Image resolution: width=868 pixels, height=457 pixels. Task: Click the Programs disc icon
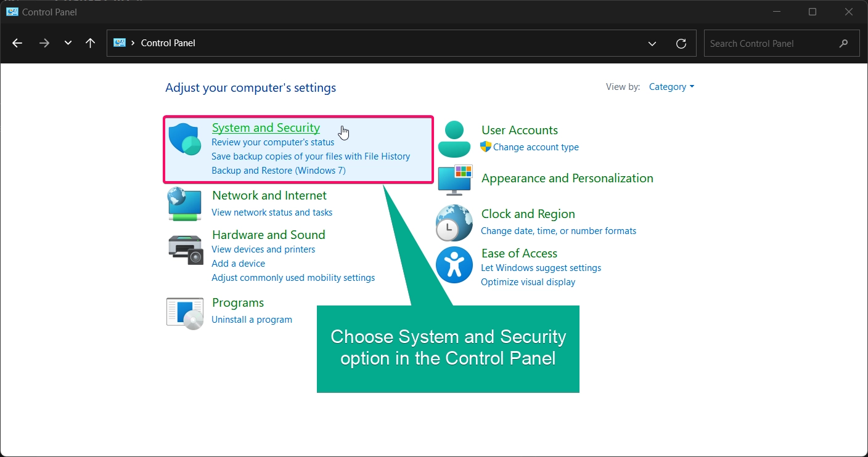(185, 313)
